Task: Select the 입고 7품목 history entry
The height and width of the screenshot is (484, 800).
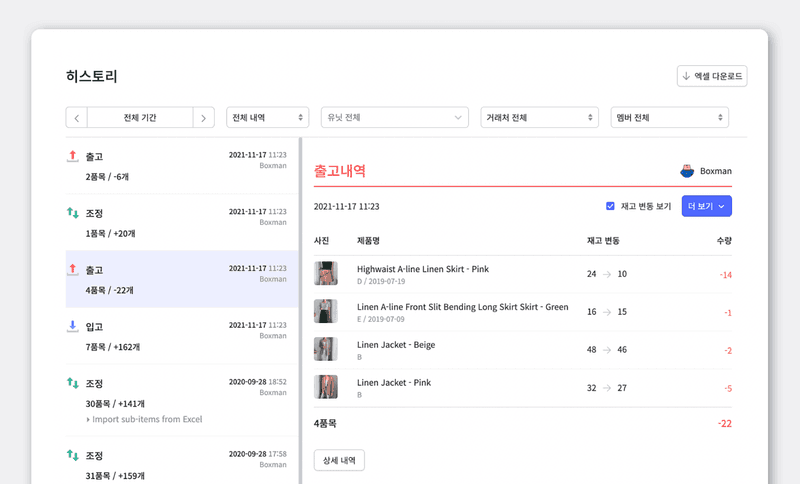Action: point(180,336)
